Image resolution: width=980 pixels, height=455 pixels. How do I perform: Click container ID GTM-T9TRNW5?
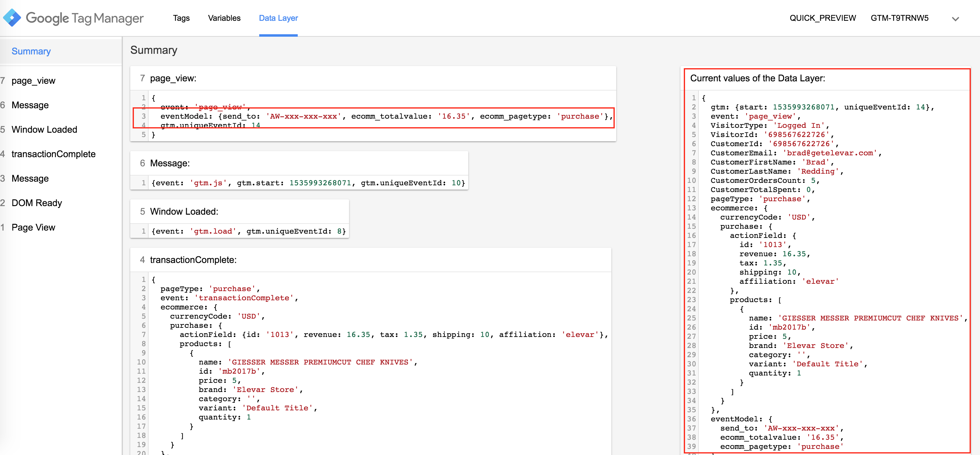coord(899,18)
